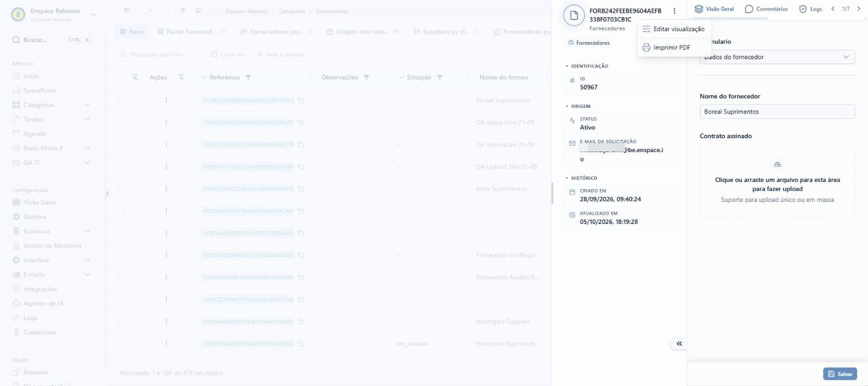Image resolution: width=868 pixels, height=386 pixels.
Task: Open Spaceflows in the sidebar
Action: pyautogui.click(x=39, y=90)
